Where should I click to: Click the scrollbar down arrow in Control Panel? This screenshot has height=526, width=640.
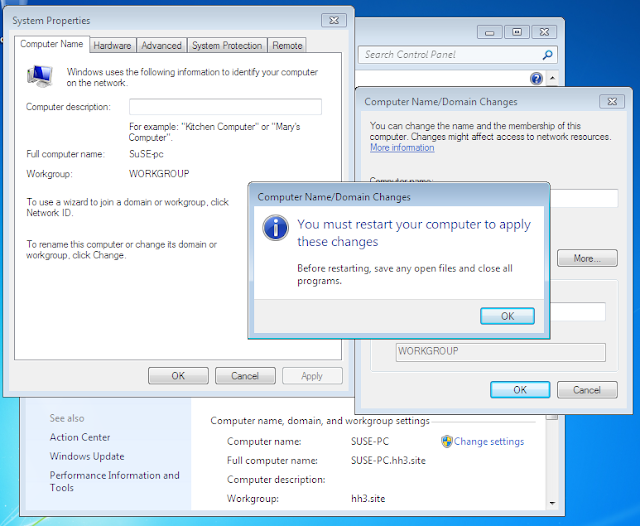point(552,503)
